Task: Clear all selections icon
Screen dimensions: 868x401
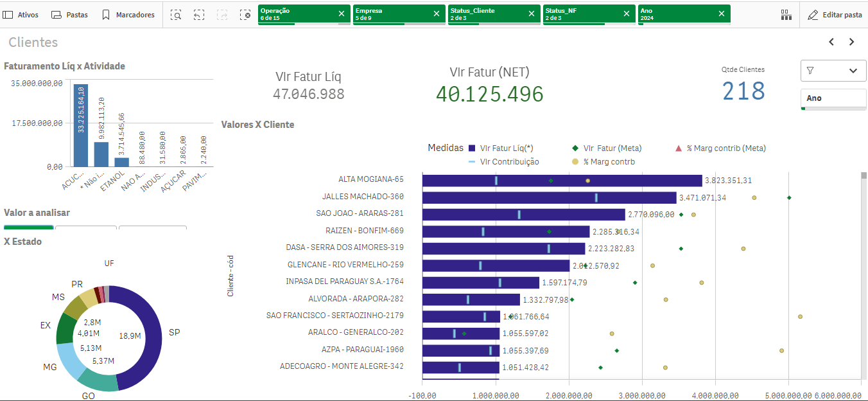Action: coord(245,14)
